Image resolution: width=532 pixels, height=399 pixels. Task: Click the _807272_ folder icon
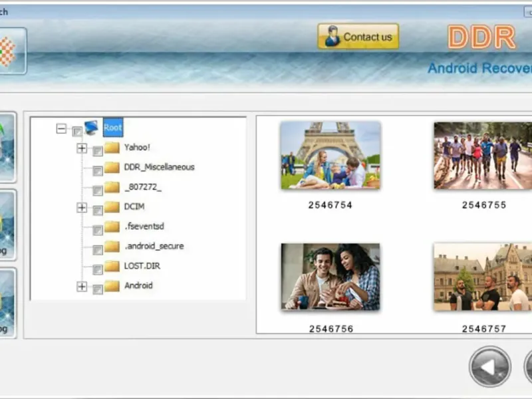pos(112,187)
